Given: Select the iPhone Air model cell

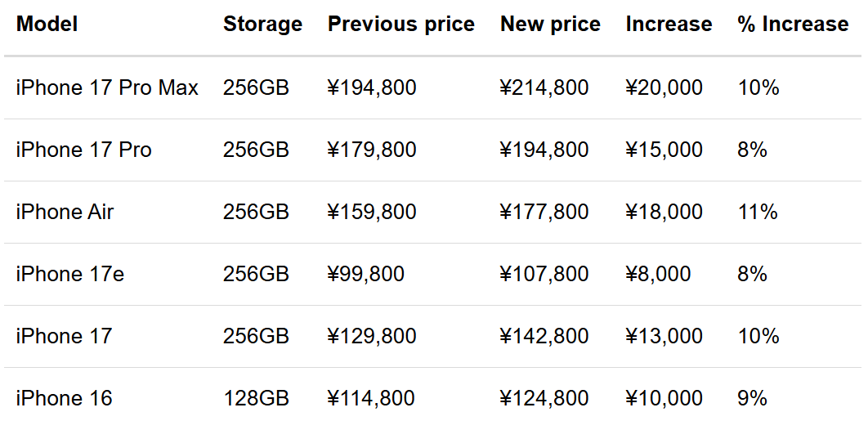Looking at the screenshot, I should point(65,212).
